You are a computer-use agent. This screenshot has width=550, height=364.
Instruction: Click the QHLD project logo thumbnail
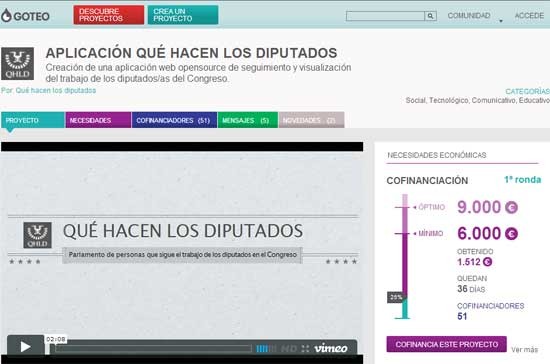[x=18, y=63]
